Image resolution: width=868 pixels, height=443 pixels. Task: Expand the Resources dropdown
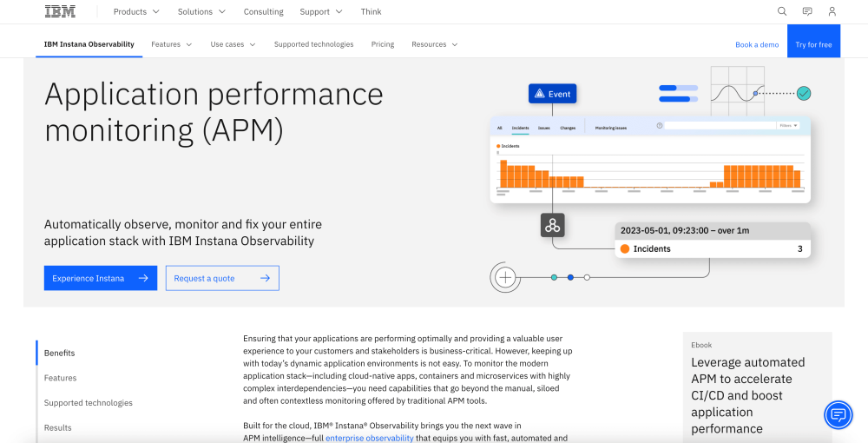434,44
